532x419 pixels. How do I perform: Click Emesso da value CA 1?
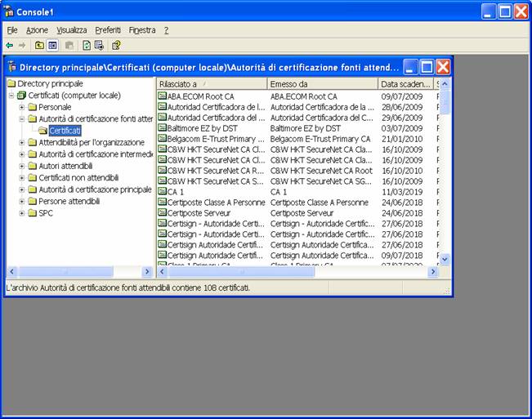[279, 192]
